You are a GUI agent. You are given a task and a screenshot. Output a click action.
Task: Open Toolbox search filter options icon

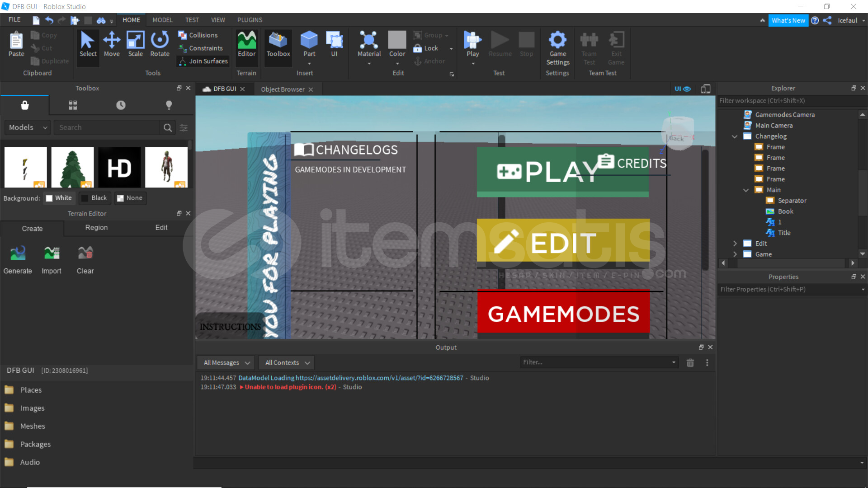(x=184, y=128)
